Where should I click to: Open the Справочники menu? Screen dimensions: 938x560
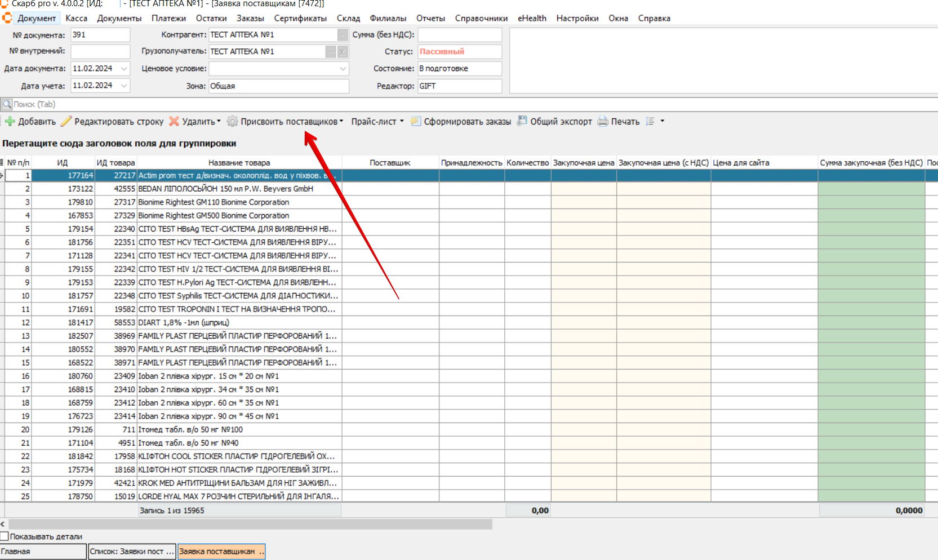(x=481, y=18)
